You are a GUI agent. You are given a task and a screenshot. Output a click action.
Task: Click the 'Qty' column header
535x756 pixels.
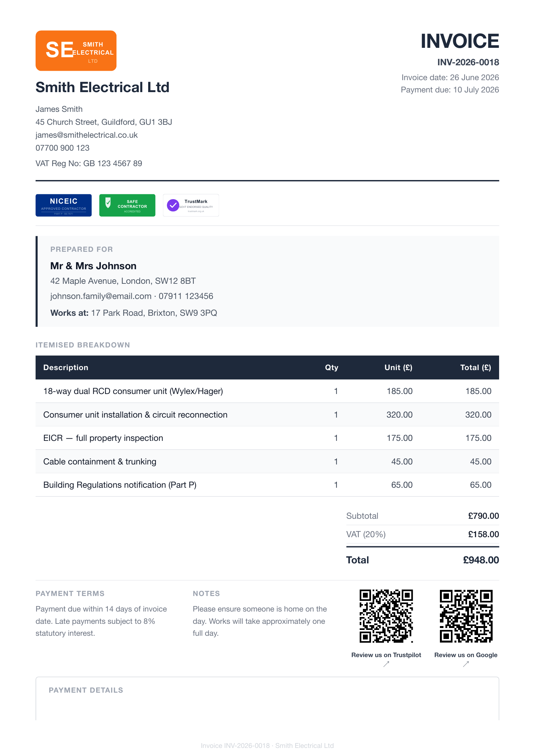click(x=332, y=367)
